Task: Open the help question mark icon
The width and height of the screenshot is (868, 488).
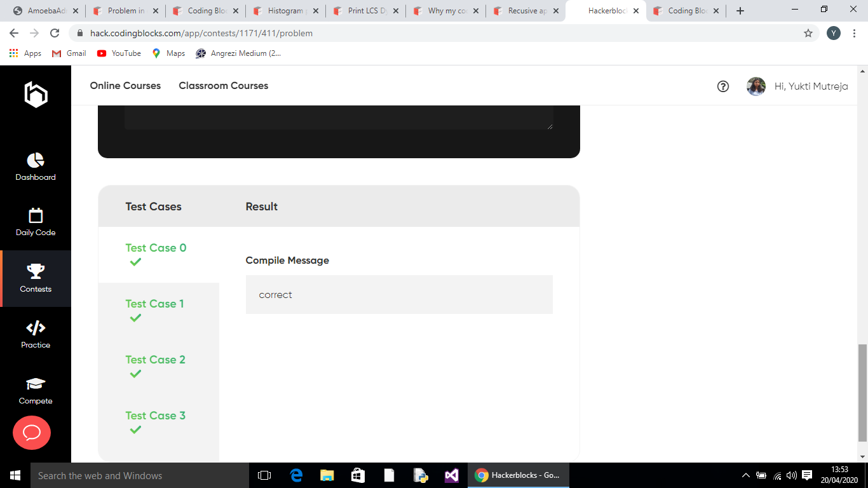Action: coord(722,86)
